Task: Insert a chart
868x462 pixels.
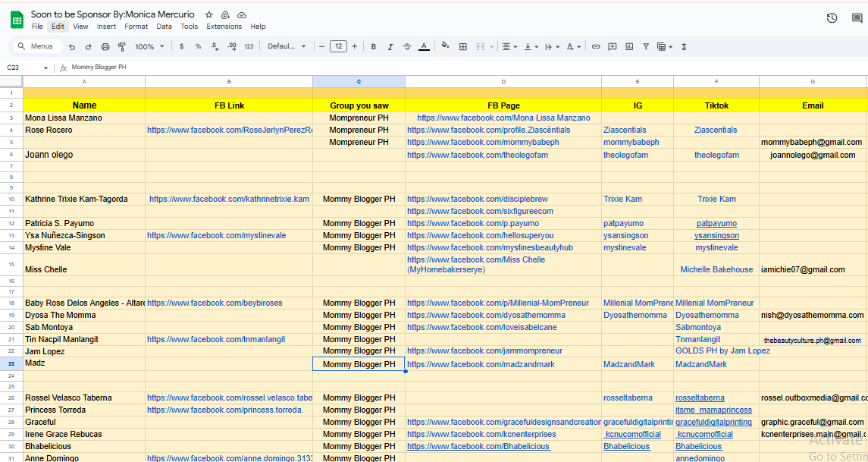Action: click(629, 46)
